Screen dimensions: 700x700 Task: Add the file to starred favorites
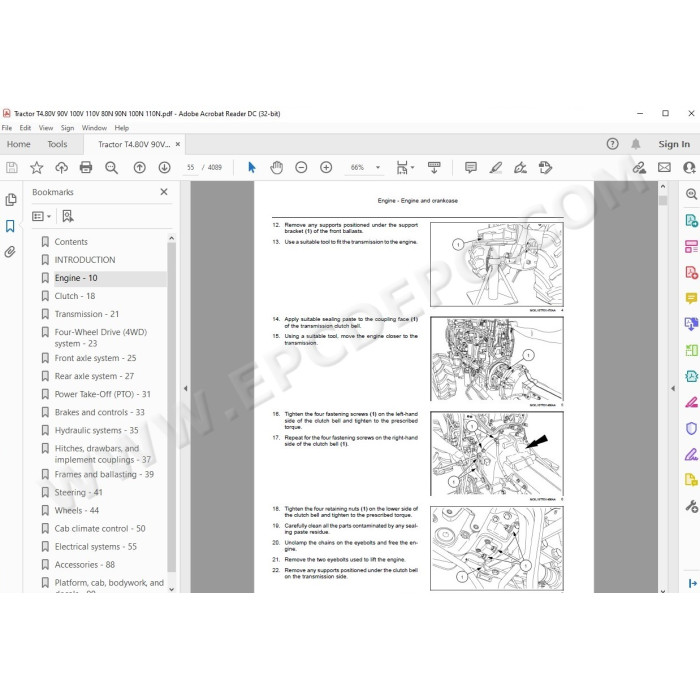36,167
